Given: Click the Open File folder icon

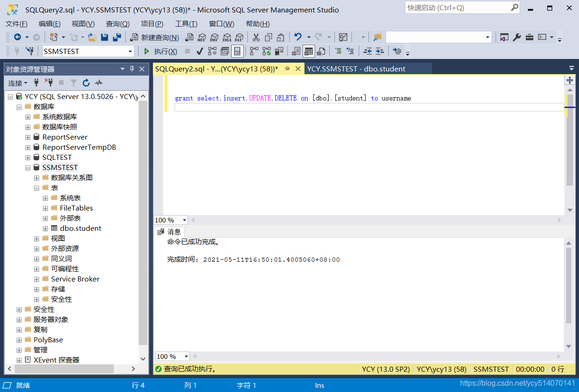Looking at the screenshot, I should click(x=92, y=37).
